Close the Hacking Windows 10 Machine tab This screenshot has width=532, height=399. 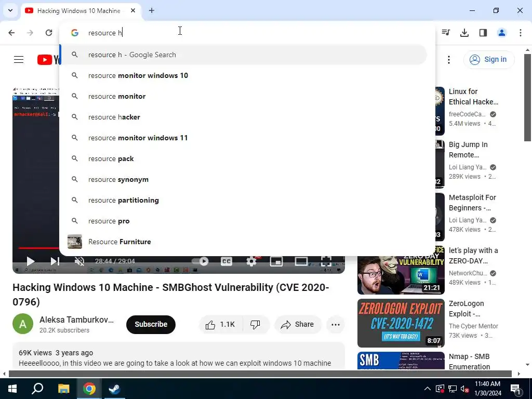point(133,10)
